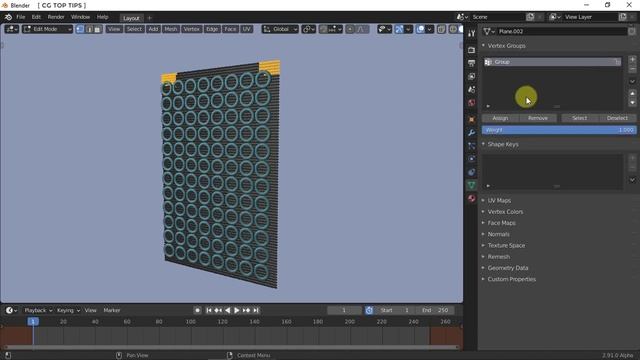Play animation forward
The height and width of the screenshot is (360, 640).
click(x=237, y=310)
